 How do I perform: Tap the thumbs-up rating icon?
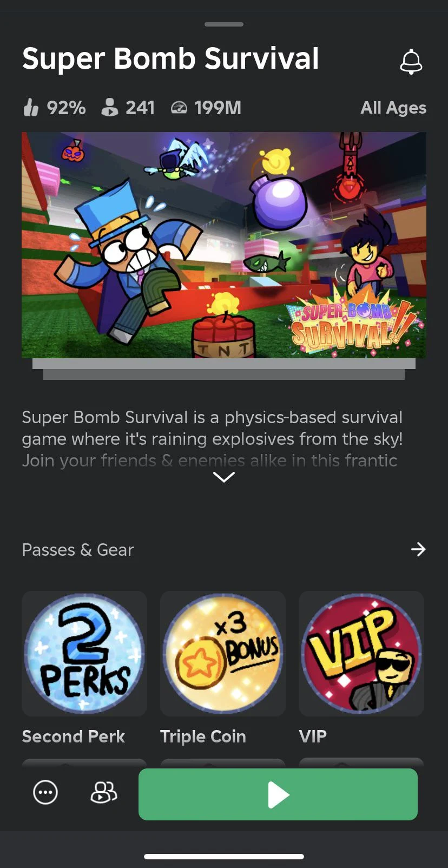pos(31,107)
